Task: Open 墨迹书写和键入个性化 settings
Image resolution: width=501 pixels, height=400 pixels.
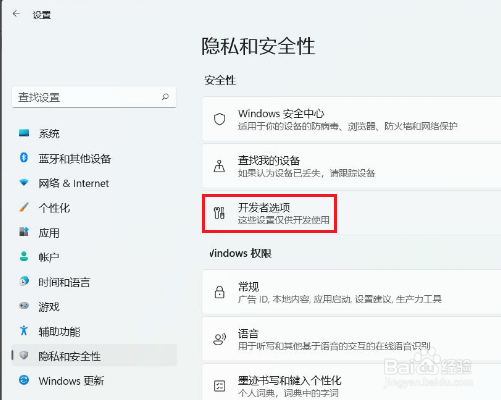Action: pos(351,382)
